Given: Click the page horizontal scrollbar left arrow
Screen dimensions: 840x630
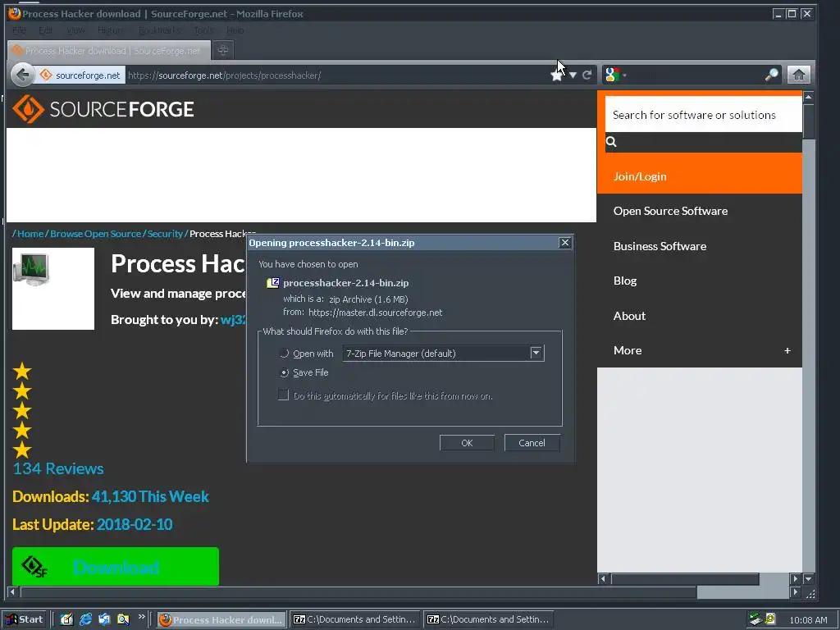Looking at the screenshot, I should 11,592.
